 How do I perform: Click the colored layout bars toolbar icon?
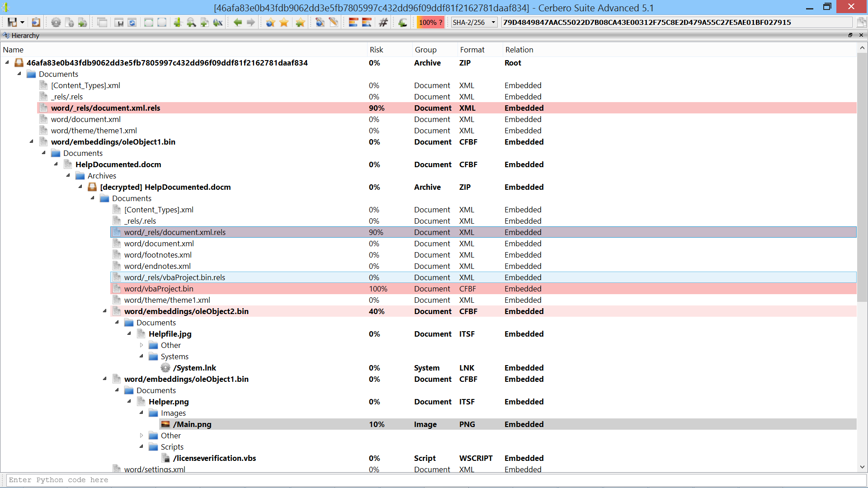[354, 22]
